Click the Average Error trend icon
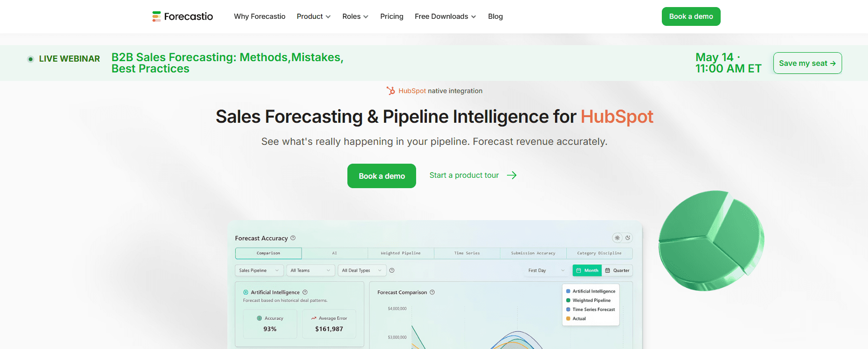This screenshot has height=349, width=868. point(313,318)
